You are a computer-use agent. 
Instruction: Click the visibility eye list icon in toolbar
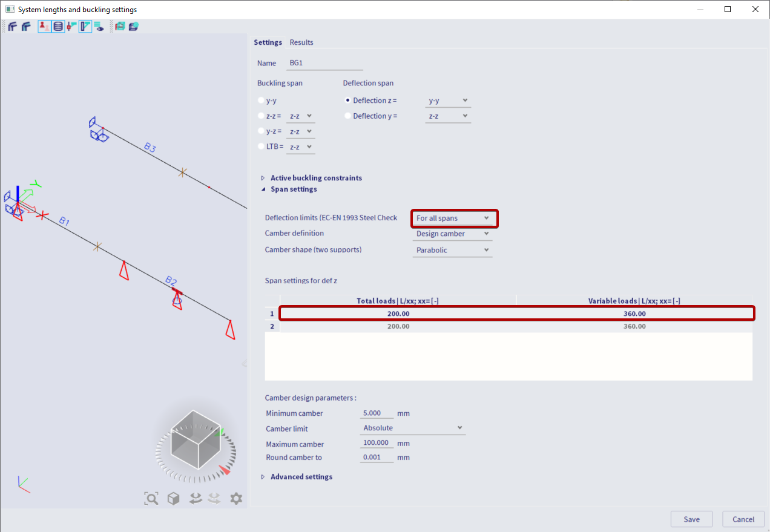[x=99, y=26]
